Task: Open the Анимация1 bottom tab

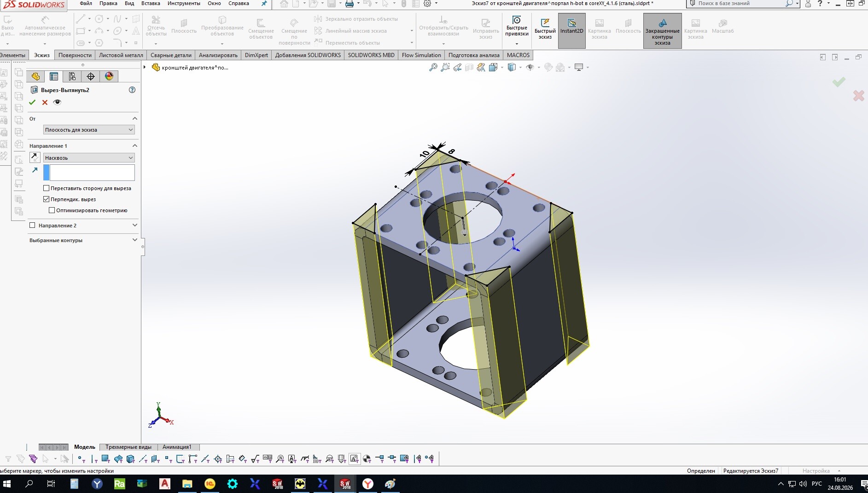Action: pyautogui.click(x=177, y=447)
